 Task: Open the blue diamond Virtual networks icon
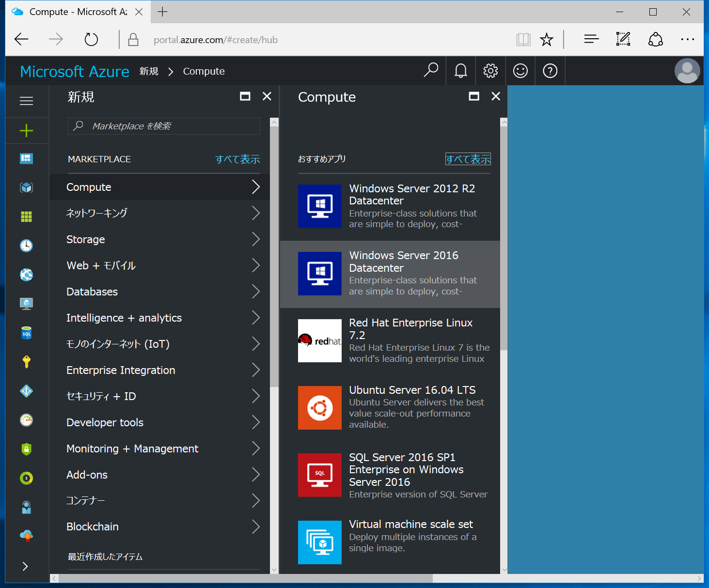coord(26,391)
